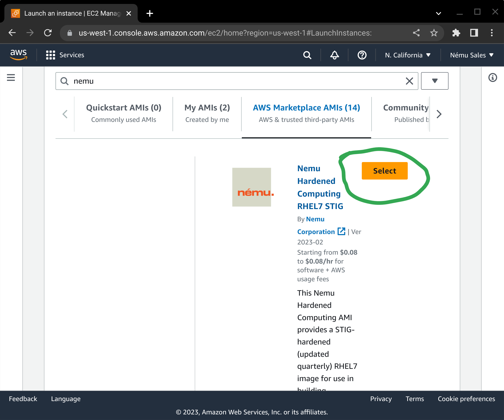This screenshot has width=504, height=420.
Task: Click the orange Select button
Action: coord(385,171)
